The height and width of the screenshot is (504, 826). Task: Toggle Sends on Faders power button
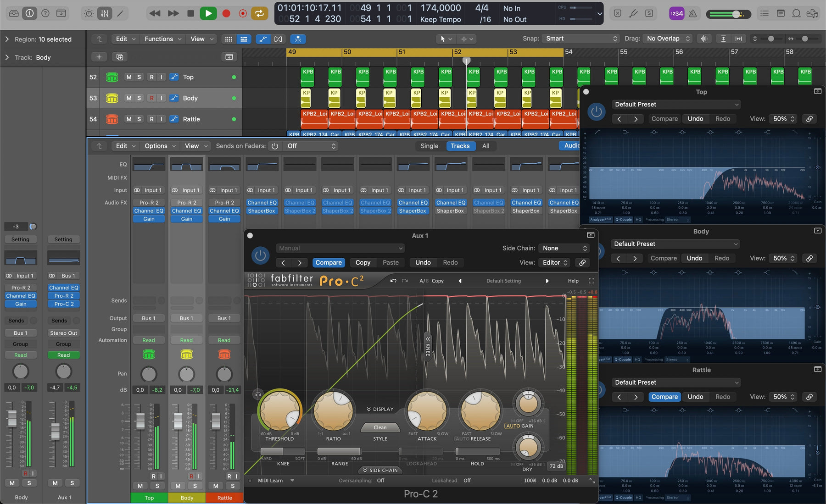274,146
